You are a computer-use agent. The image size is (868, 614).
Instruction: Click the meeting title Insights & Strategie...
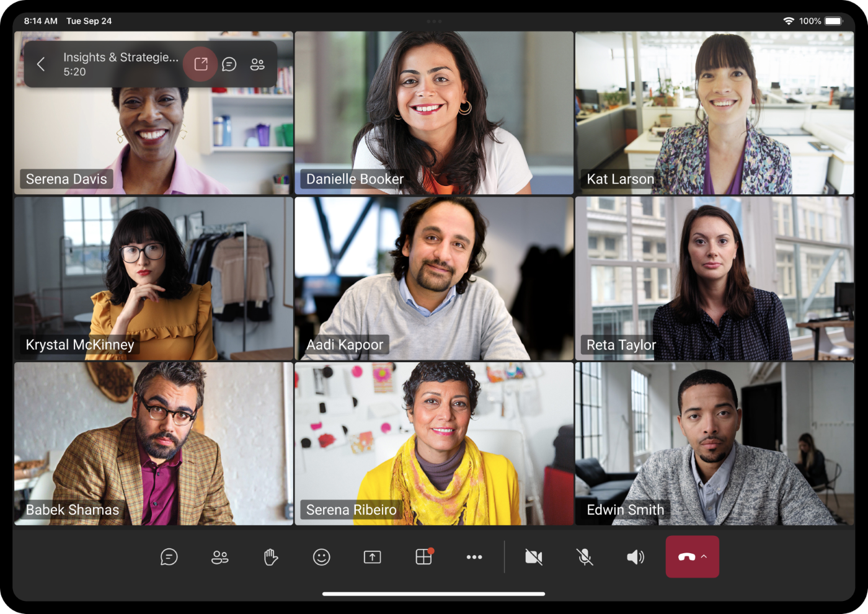[121, 57]
